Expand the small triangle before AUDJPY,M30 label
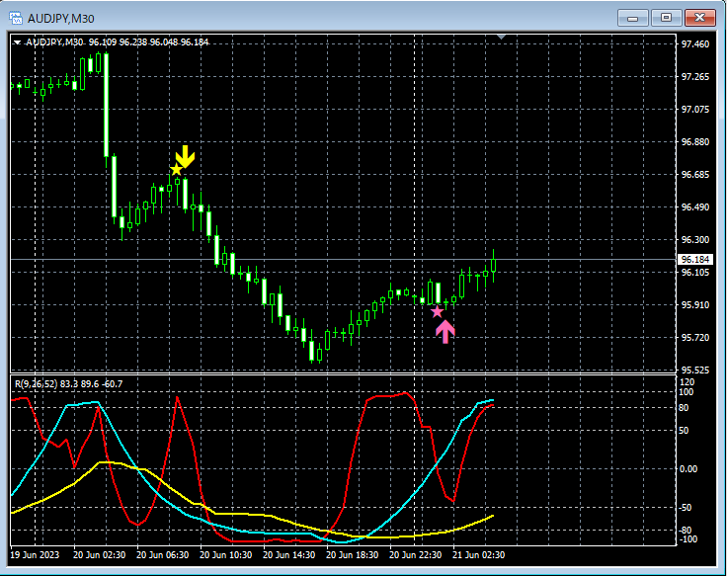Image resolution: width=728 pixels, height=576 pixels. 17,42
